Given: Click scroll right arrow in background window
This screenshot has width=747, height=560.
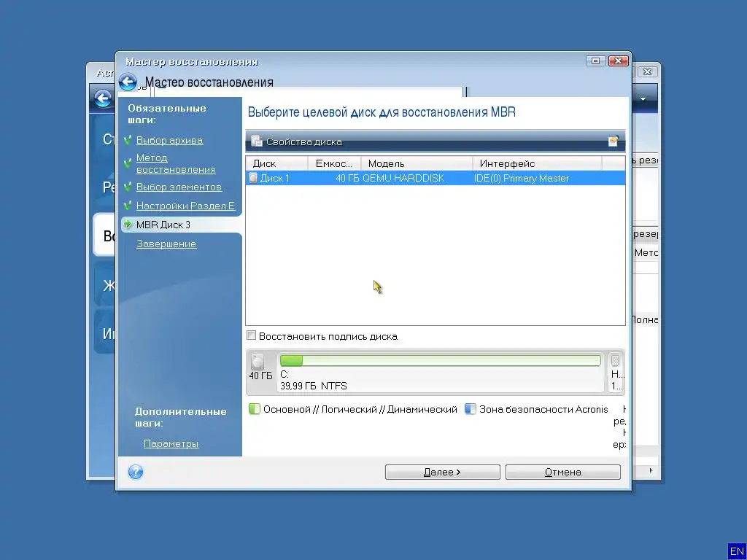Looking at the screenshot, I should coord(651,470).
